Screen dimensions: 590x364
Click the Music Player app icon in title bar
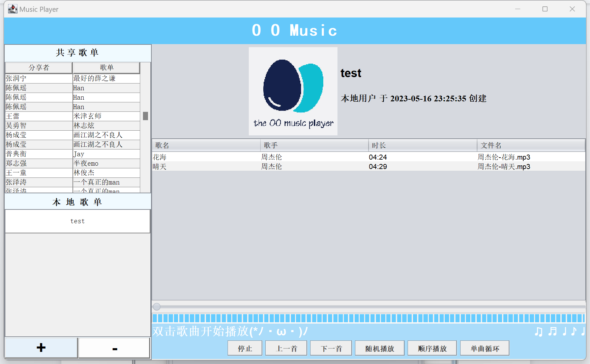[12, 9]
